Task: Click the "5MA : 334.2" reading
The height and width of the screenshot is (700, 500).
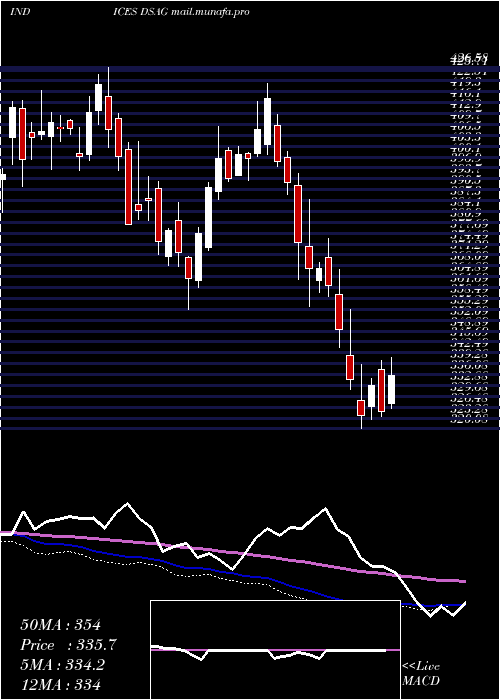Action: click(x=62, y=665)
